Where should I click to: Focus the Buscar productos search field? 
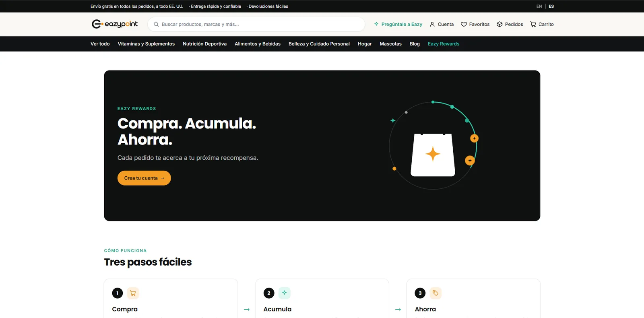click(x=256, y=24)
